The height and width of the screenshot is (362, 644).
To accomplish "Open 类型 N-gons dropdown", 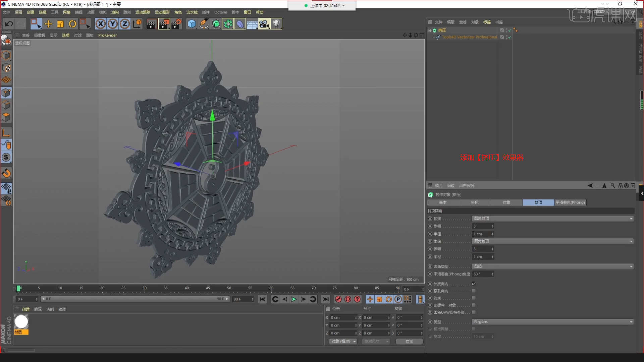I will coord(553,322).
